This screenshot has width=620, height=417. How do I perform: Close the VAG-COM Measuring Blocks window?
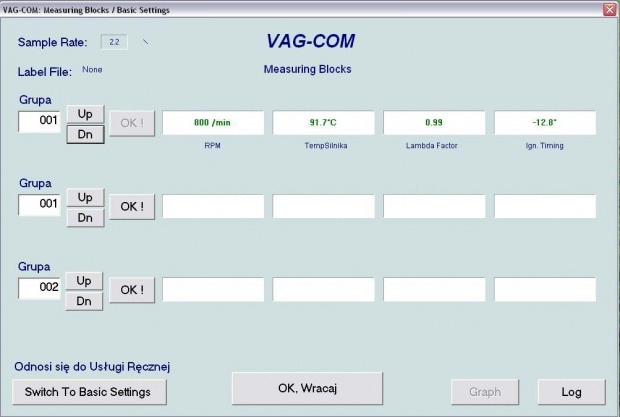pos(610,9)
